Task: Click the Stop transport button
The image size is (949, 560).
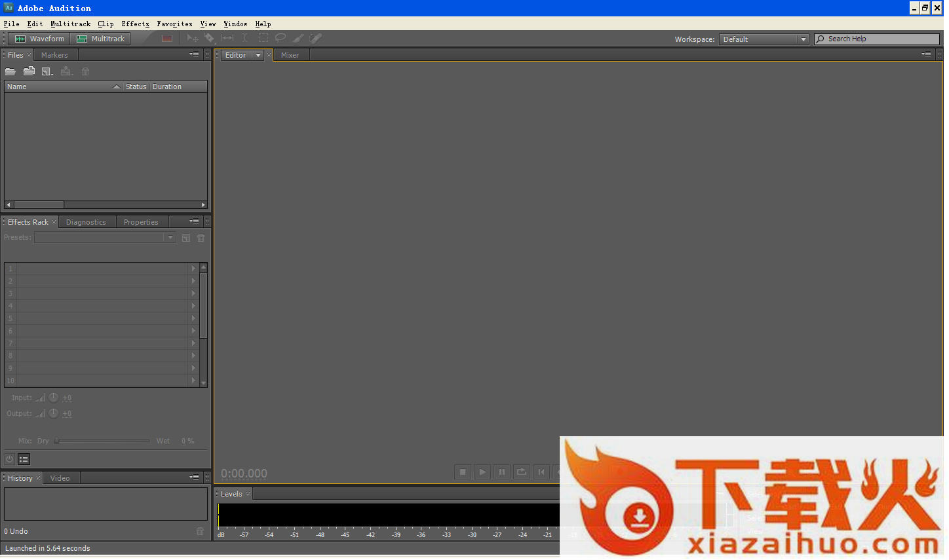Action: [x=463, y=472]
